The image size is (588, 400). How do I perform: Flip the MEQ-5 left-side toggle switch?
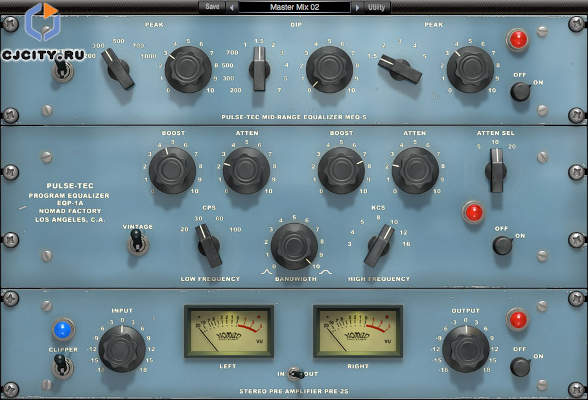(x=62, y=70)
